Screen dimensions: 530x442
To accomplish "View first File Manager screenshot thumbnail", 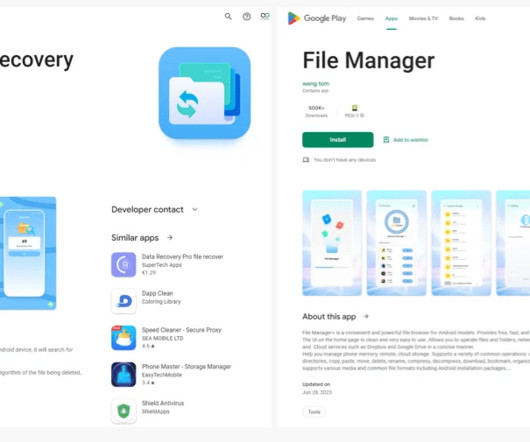I will point(332,243).
